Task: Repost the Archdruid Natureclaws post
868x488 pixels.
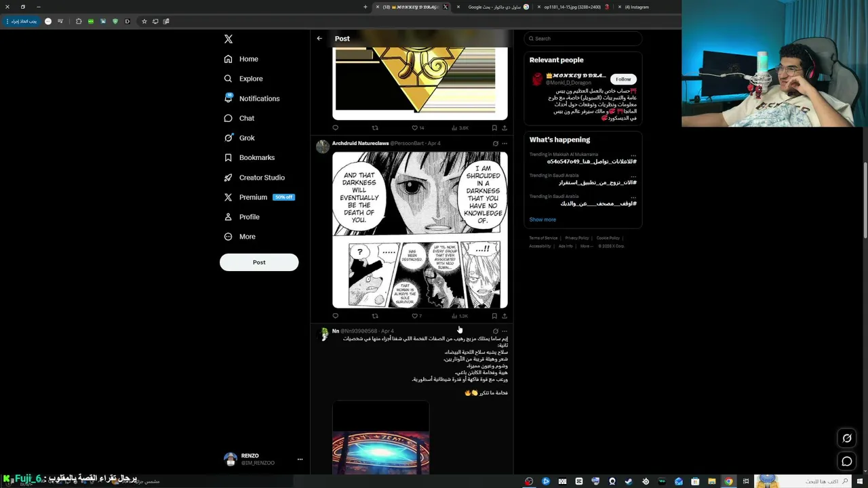Action: 375,316
